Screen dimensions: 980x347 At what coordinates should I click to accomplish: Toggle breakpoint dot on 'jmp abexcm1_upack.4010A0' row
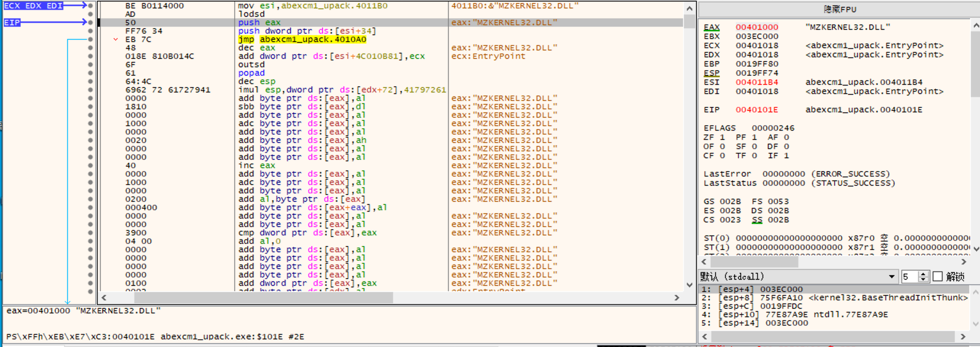[90, 39]
